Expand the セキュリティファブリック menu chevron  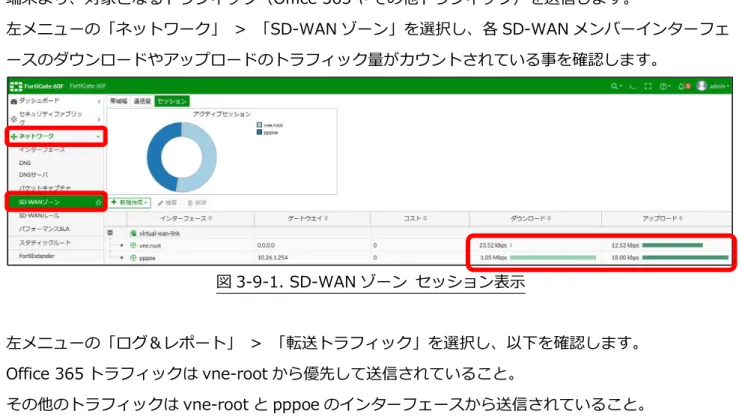[99, 119]
